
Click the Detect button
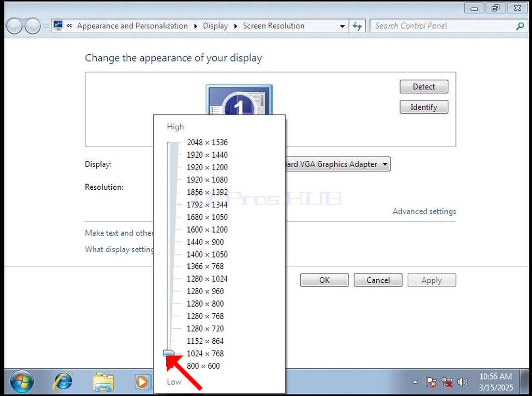pos(424,86)
